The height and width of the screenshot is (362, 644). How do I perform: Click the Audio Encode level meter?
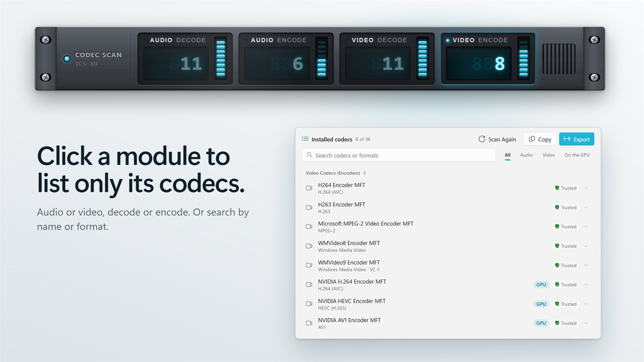321,58
